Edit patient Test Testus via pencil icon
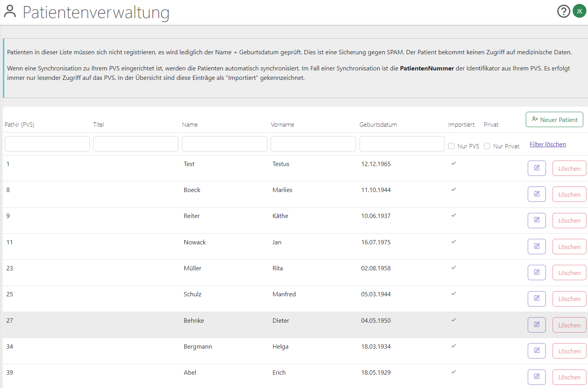The height and width of the screenshot is (388, 588). click(x=536, y=168)
